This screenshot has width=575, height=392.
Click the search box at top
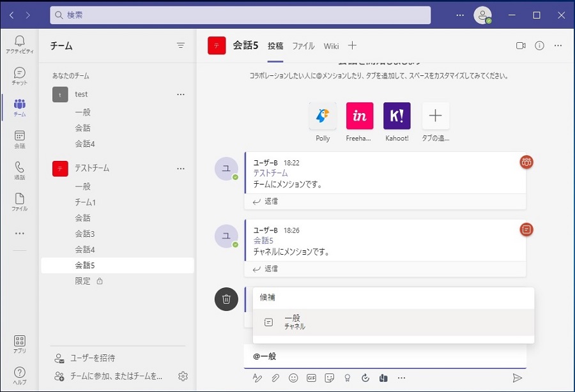240,15
